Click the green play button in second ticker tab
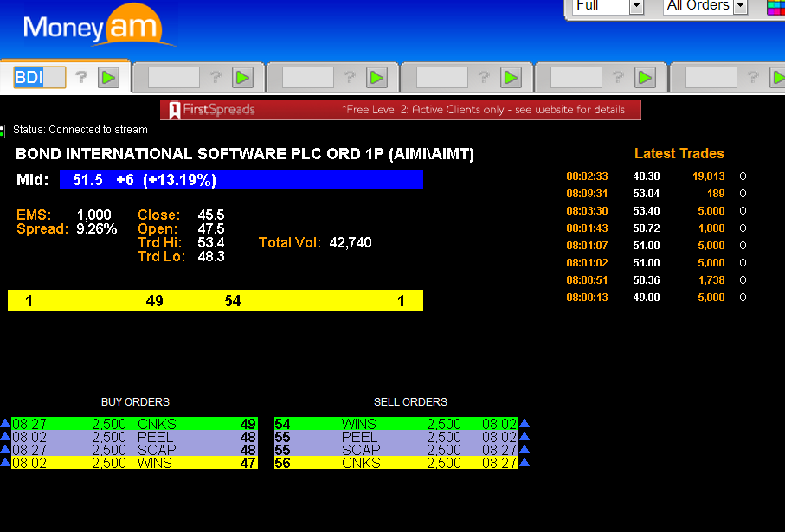The image size is (785, 532). [x=242, y=78]
